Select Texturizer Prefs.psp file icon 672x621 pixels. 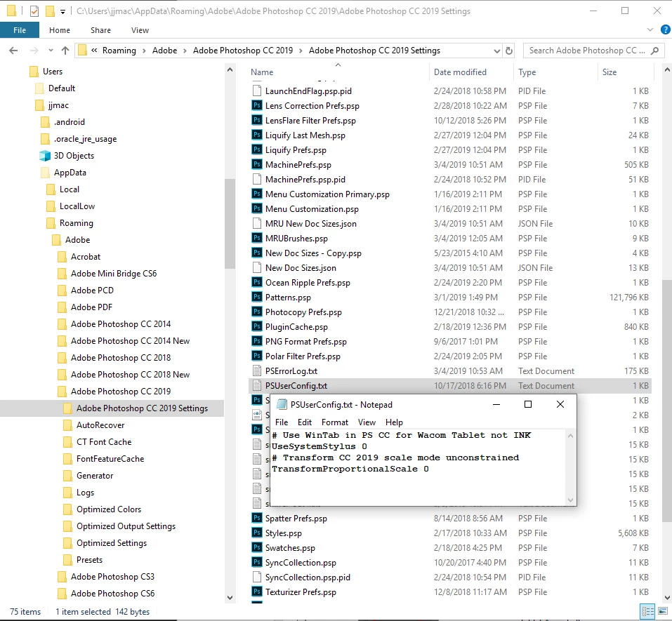(257, 592)
